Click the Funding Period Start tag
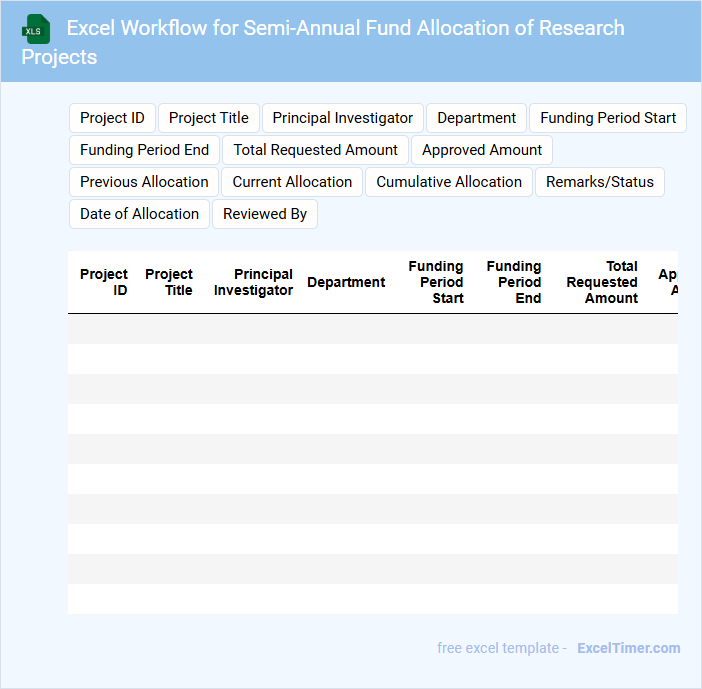Screen dimensions: 702x689 608,118
